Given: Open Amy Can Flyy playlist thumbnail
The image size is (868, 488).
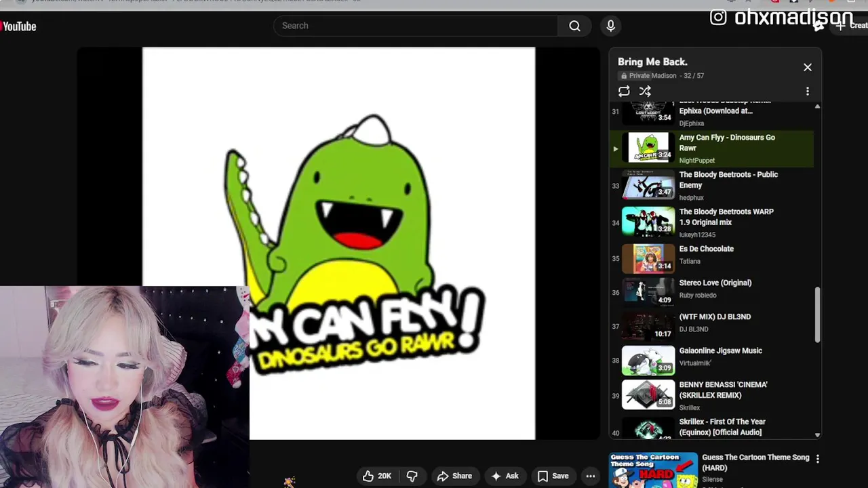Looking at the screenshot, I should pos(648,148).
